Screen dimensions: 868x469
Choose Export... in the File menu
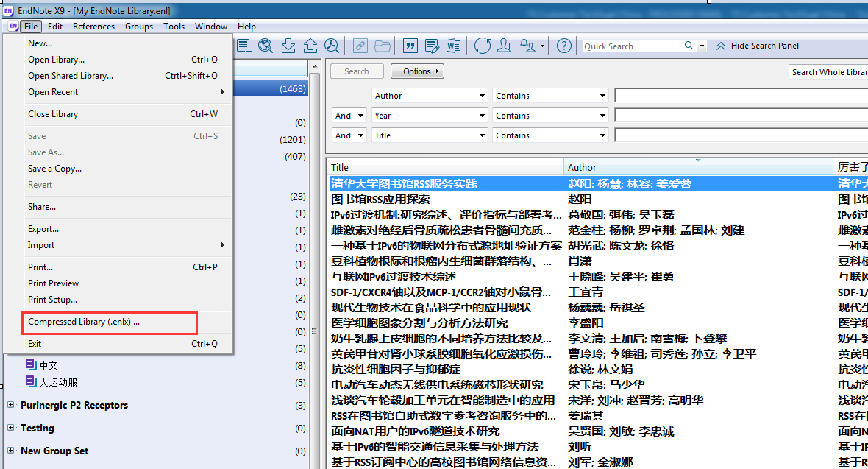tap(118, 229)
